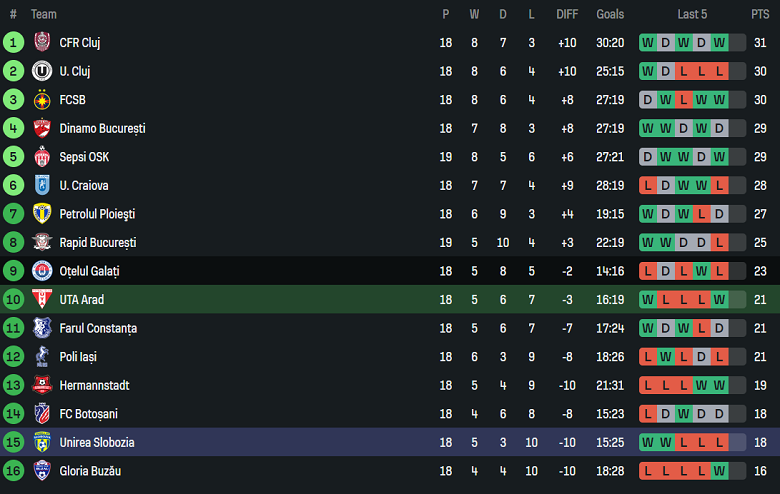Image resolution: width=780 pixels, height=494 pixels.
Task: Click the CFR Cluj club crest
Action: tap(42, 42)
